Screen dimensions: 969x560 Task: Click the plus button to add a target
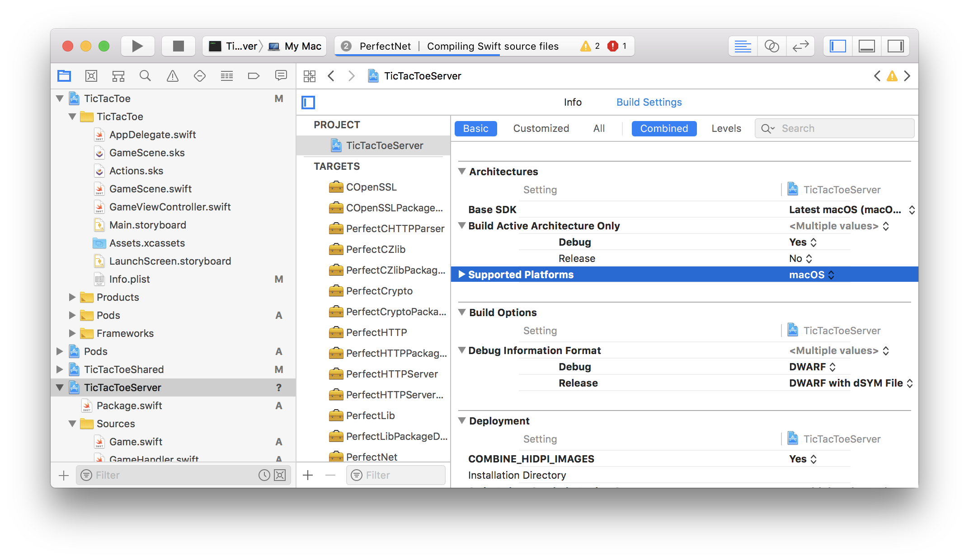tap(308, 475)
